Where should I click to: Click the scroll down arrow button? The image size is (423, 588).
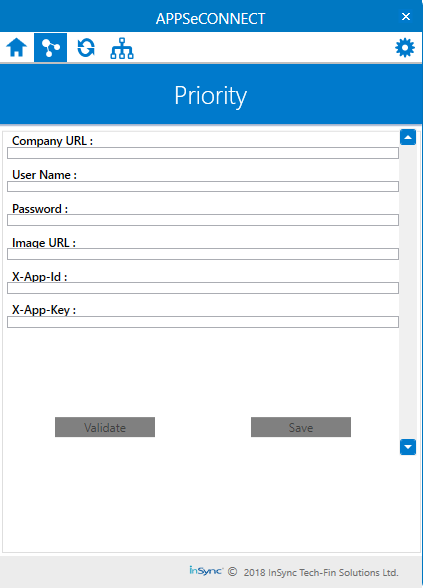click(408, 447)
